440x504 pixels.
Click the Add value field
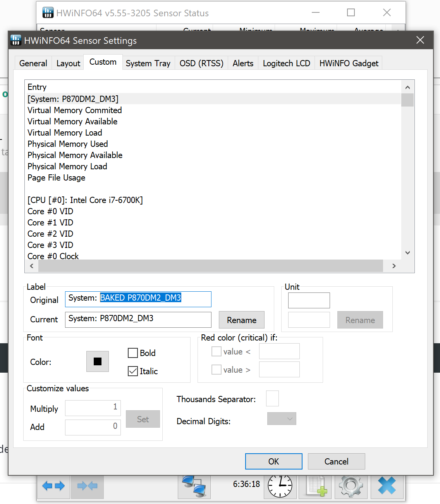93,427
